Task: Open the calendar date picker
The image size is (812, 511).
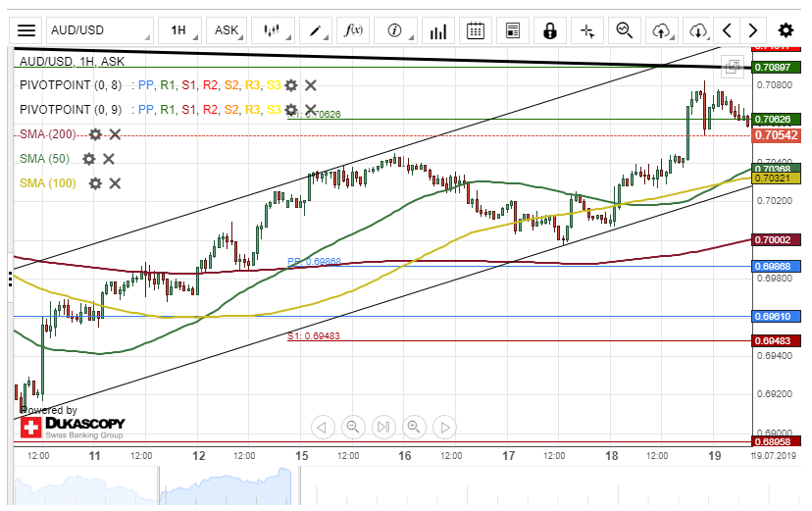Action: pyautogui.click(x=476, y=30)
